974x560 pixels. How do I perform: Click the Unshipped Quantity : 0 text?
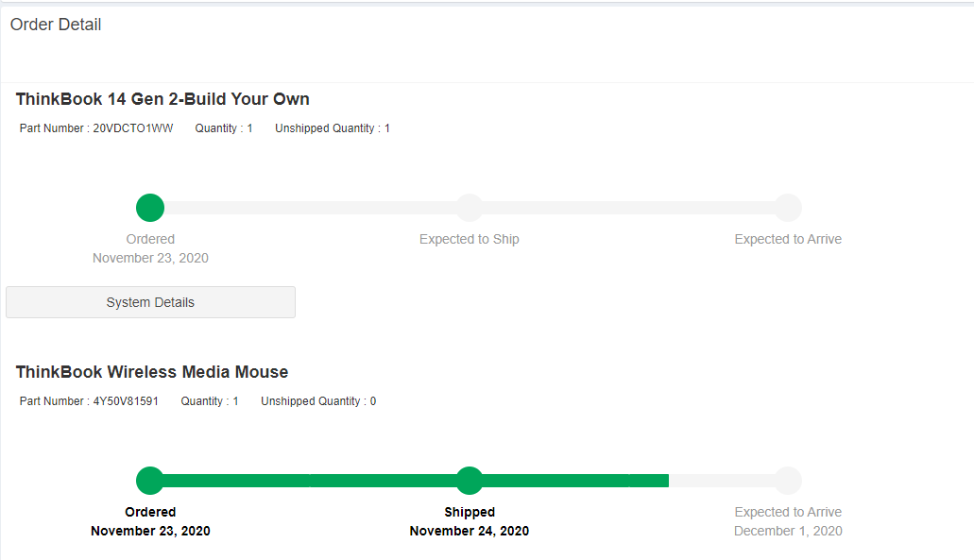click(x=318, y=401)
